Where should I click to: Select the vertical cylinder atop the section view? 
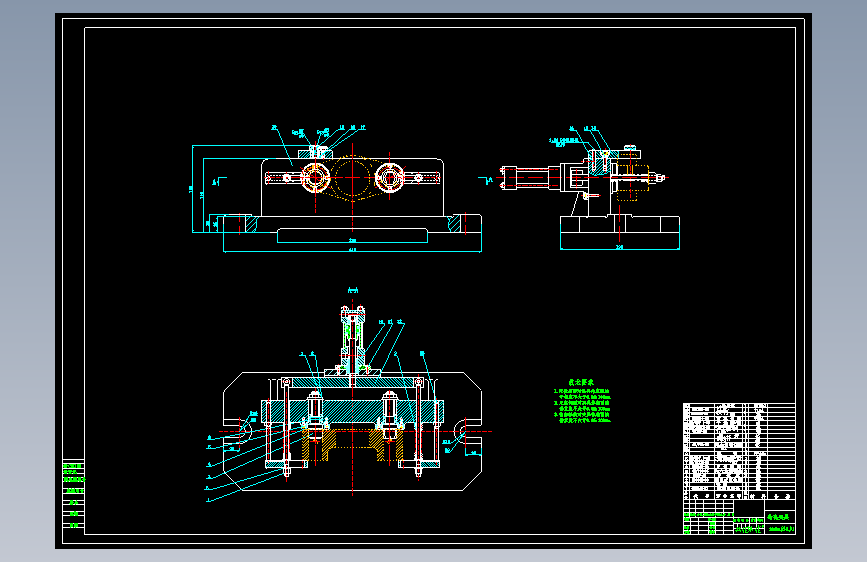[352, 339]
